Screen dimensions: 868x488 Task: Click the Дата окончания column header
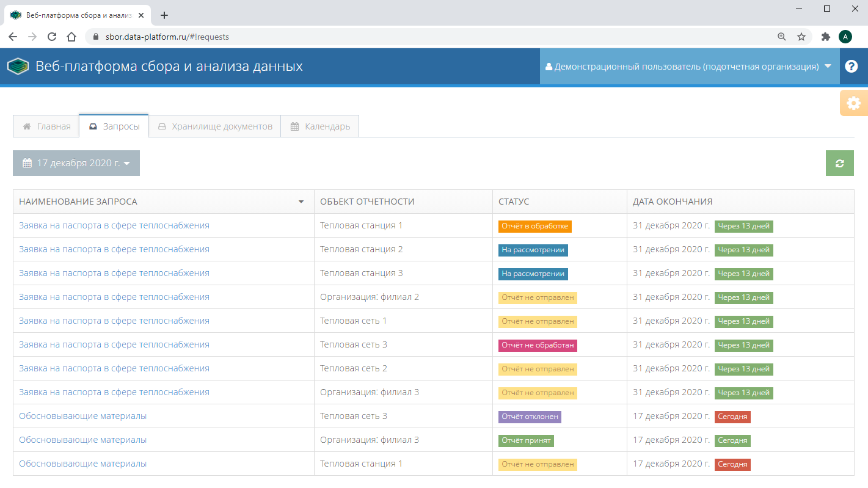coord(740,202)
